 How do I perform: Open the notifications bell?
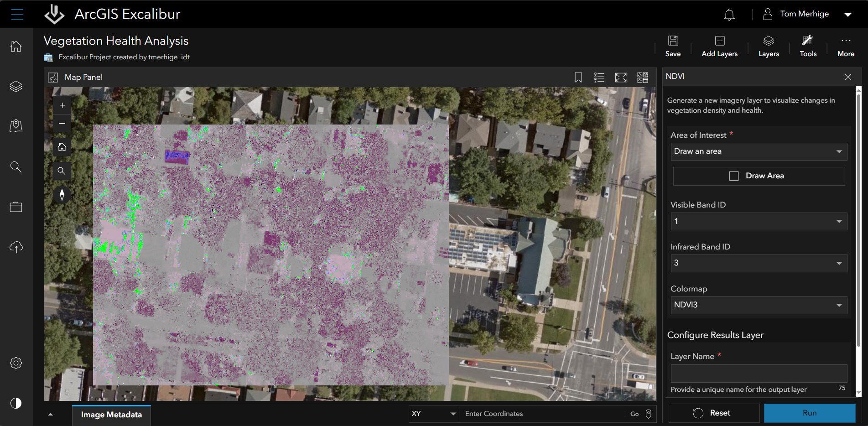(x=729, y=15)
